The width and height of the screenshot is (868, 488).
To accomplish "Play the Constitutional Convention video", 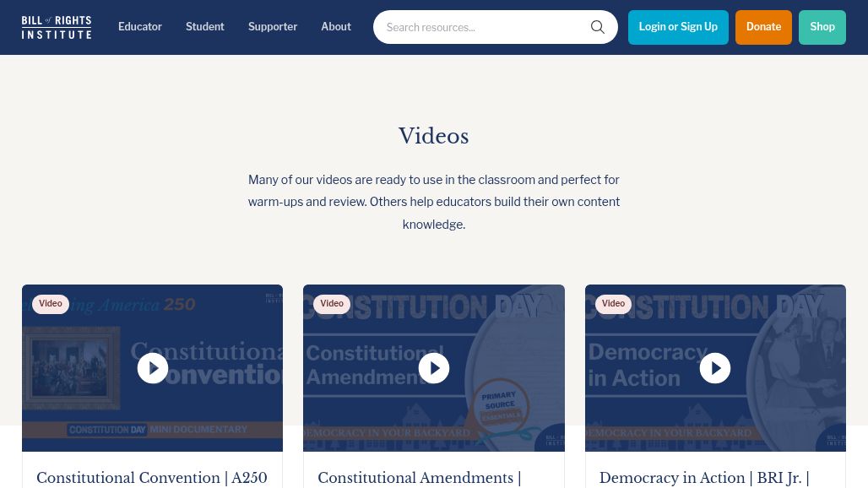I will click(152, 368).
